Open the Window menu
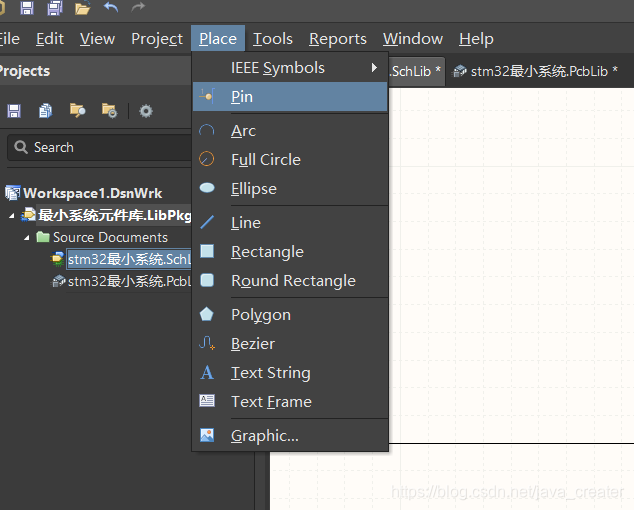 tap(413, 39)
